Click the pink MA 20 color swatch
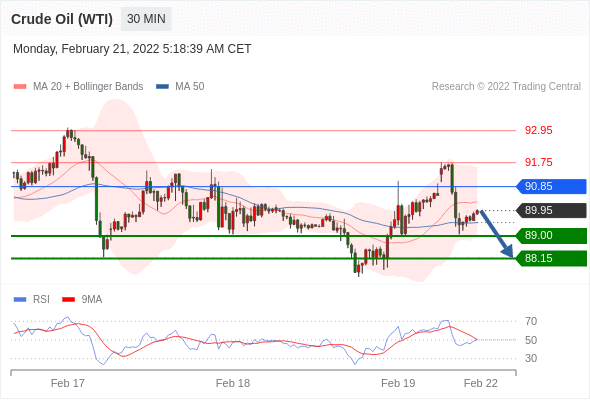The height and width of the screenshot is (400, 590). (20, 87)
